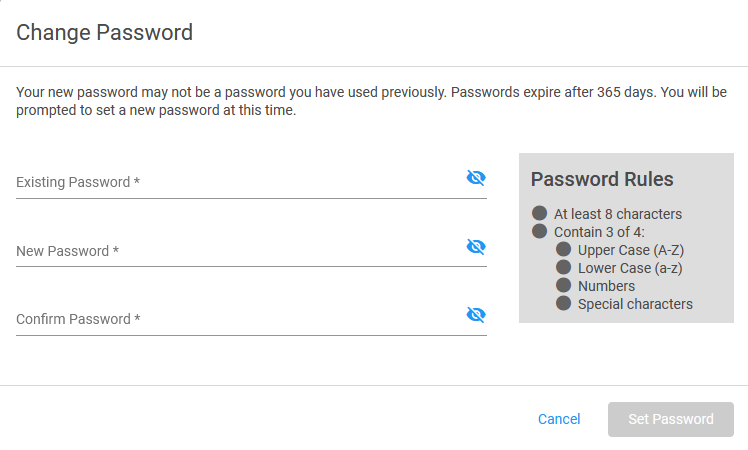748x450 pixels.
Task: Click the Upper Case (A-Z) label text
Action: click(x=631, y=250)
